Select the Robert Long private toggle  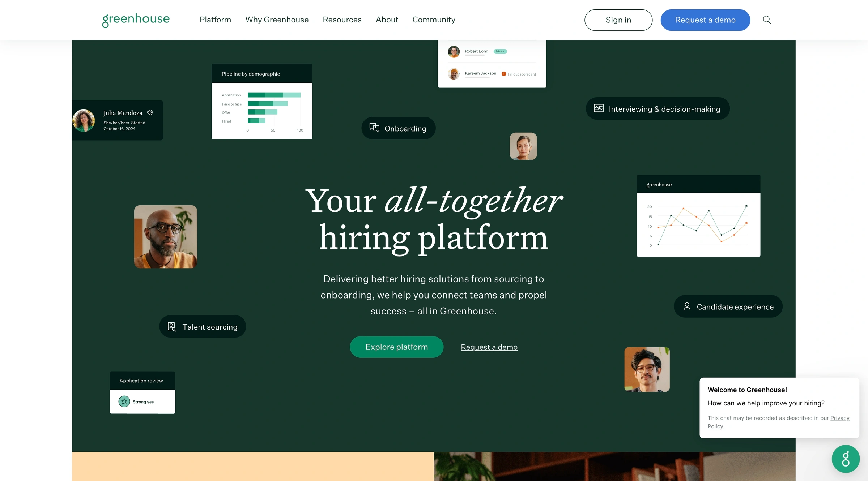(499, 51)
